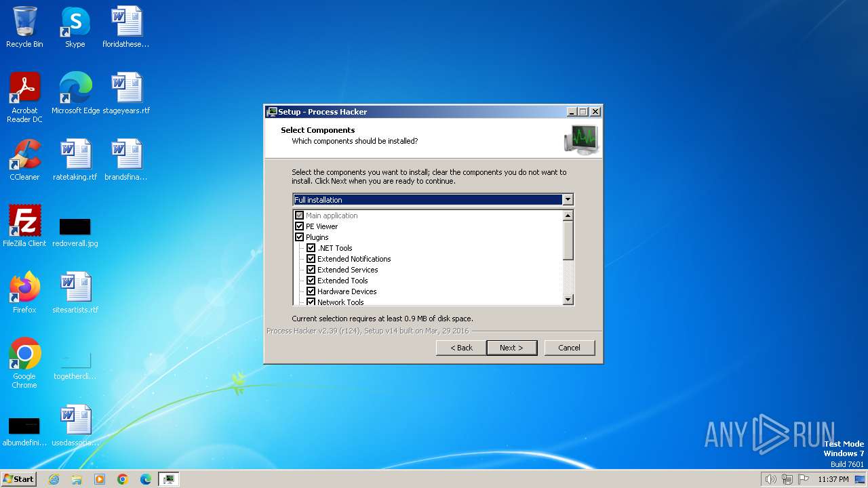Screen dimensions: 868x488
Task: Toggle Hardware Devices plugin checkbox
Action: [x=311, y=291]
